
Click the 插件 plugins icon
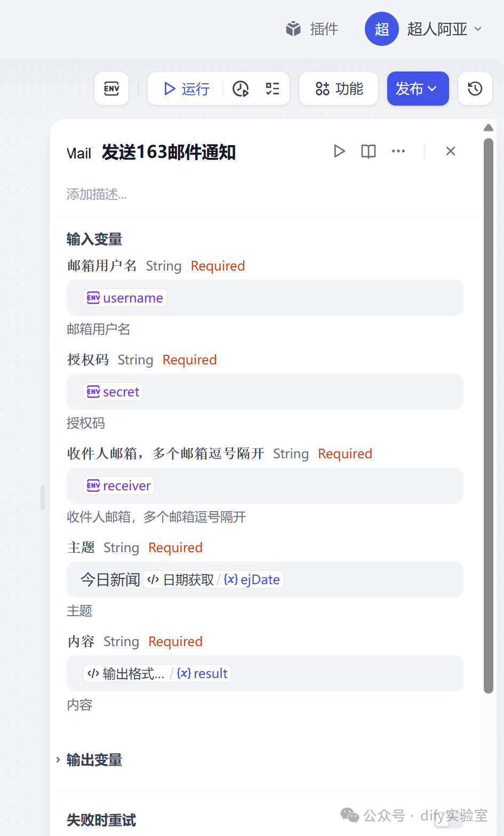click(x=294, y=29)
